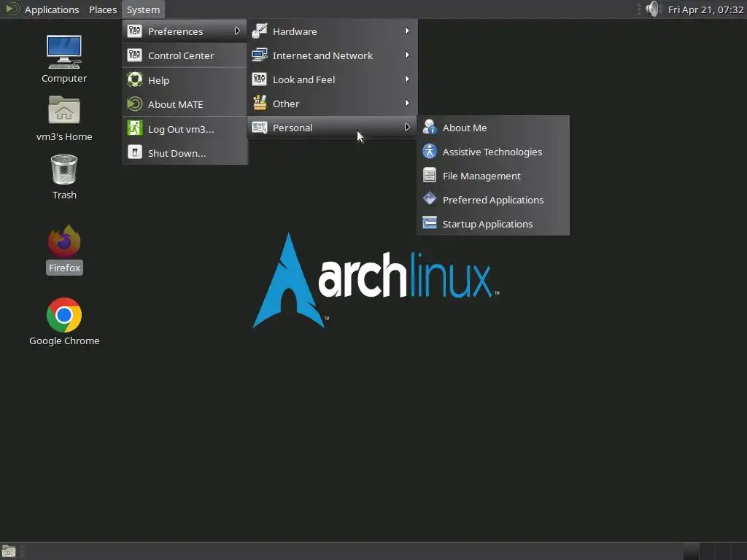Click the Firefox label text on desktop
The width and height of the screenshot is (747, 560).
(64, 268)
